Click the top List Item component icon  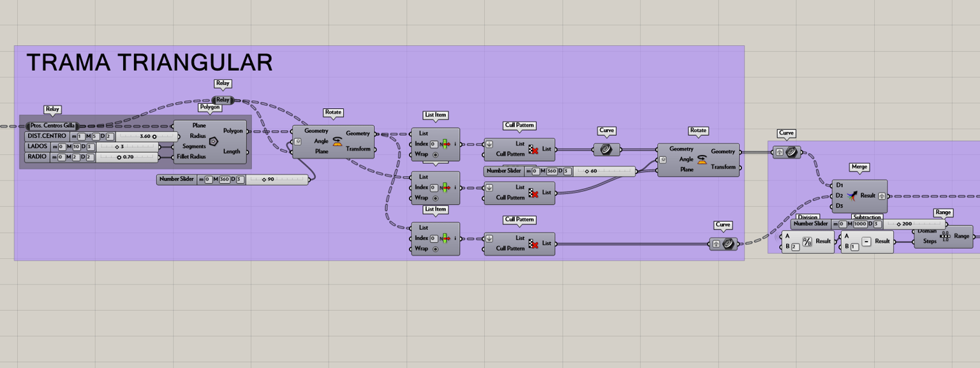click(x=445, y=144)
